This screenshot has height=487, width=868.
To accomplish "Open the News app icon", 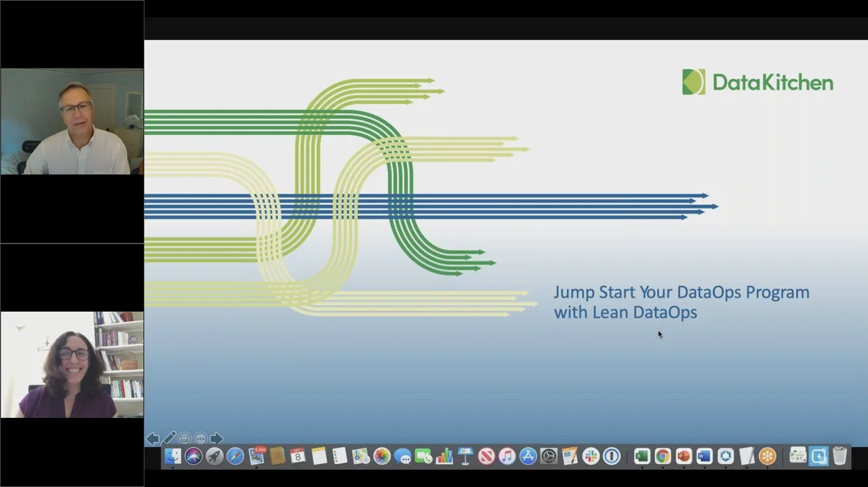I will pos(486,456).
